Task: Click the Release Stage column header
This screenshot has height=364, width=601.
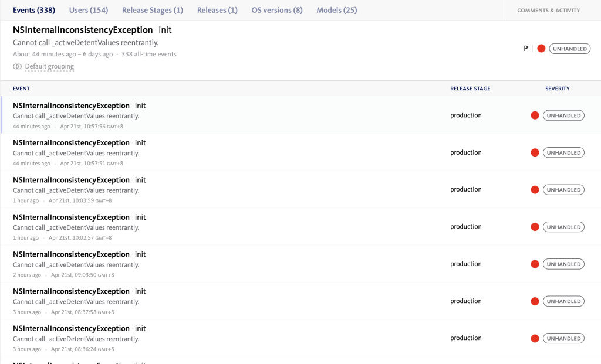Action: coord(470,89)
